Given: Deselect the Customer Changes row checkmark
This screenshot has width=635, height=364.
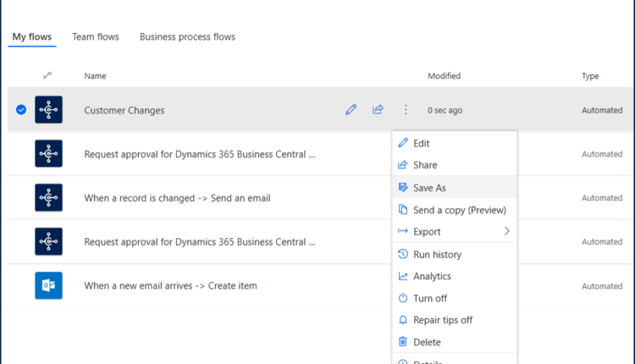Looking at the screenshot, I should (21, 110).
